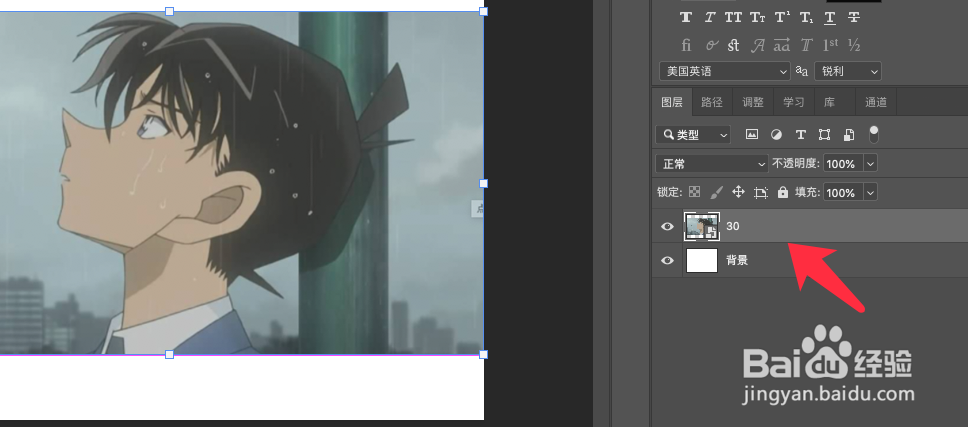
Task: Open the 美国英语 language dropdown
Action: pos(725,71)
